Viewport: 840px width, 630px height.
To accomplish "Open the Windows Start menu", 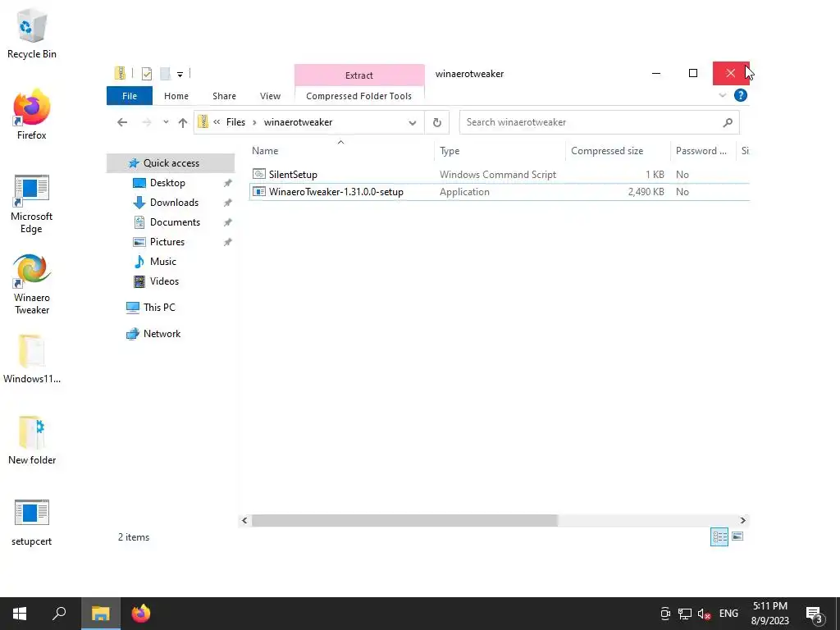I will tap(20, 614).
